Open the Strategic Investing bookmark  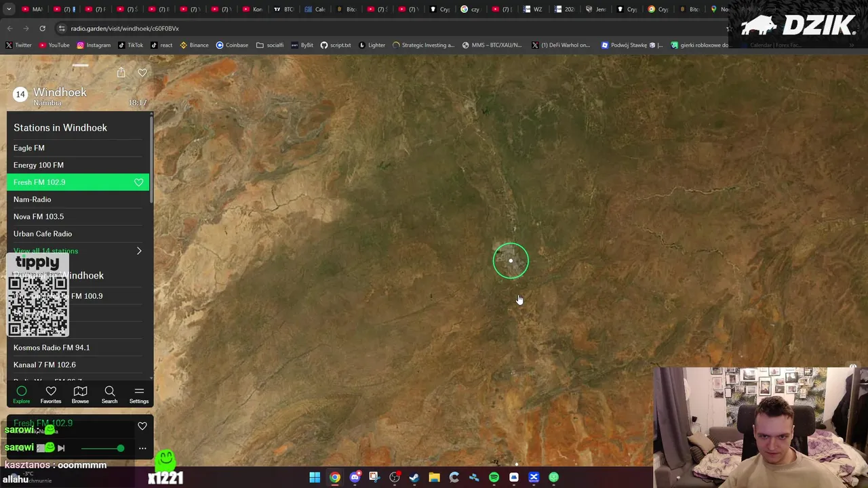click(423, 45)
